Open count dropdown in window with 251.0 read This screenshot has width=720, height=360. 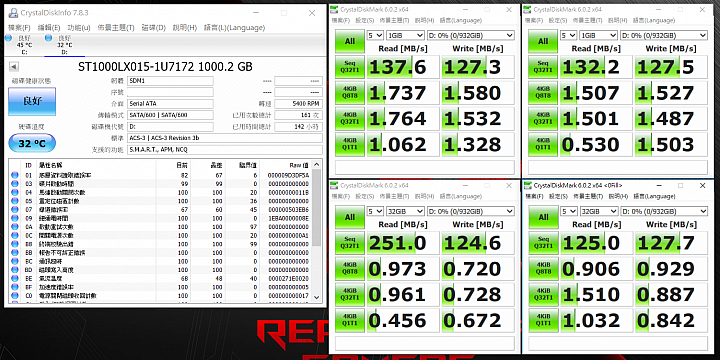pos(375,211)
